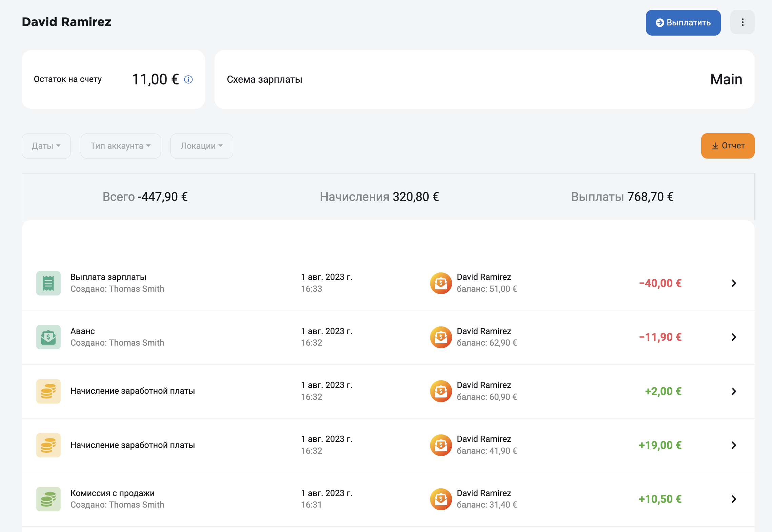Expand the −11,90 € transaction chevron

734,337
